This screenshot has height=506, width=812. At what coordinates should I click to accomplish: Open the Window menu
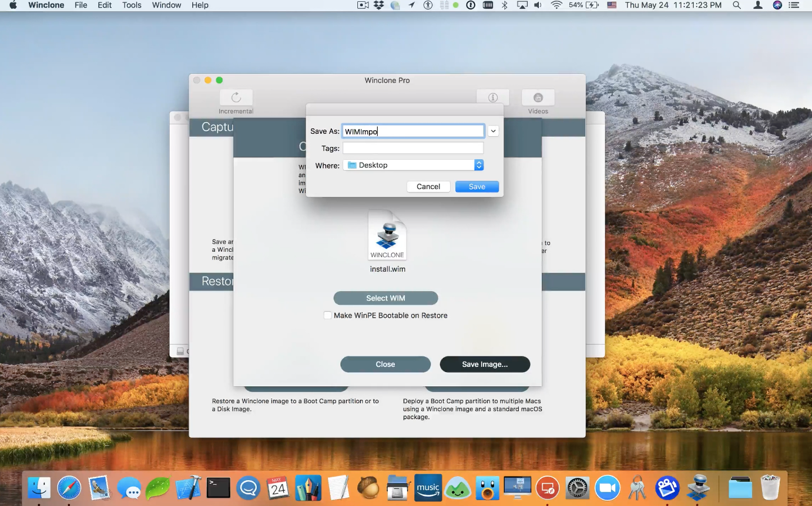pos(166,5)
